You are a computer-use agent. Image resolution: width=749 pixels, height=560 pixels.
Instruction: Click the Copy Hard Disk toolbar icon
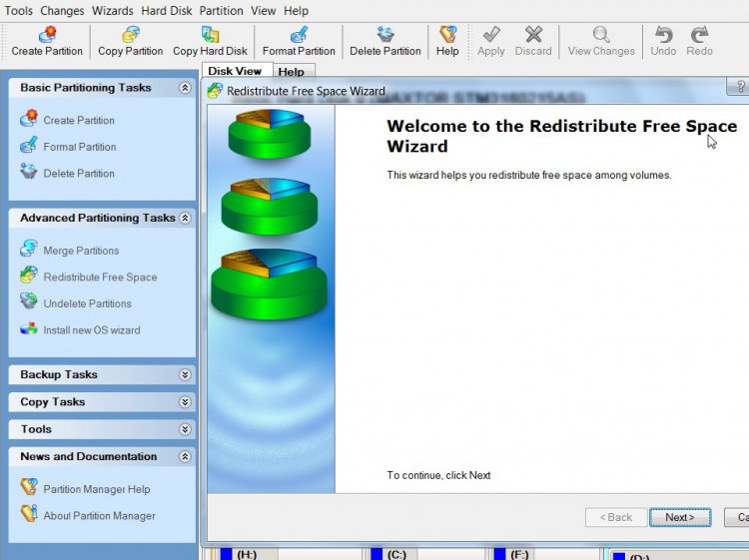(210, 34)
